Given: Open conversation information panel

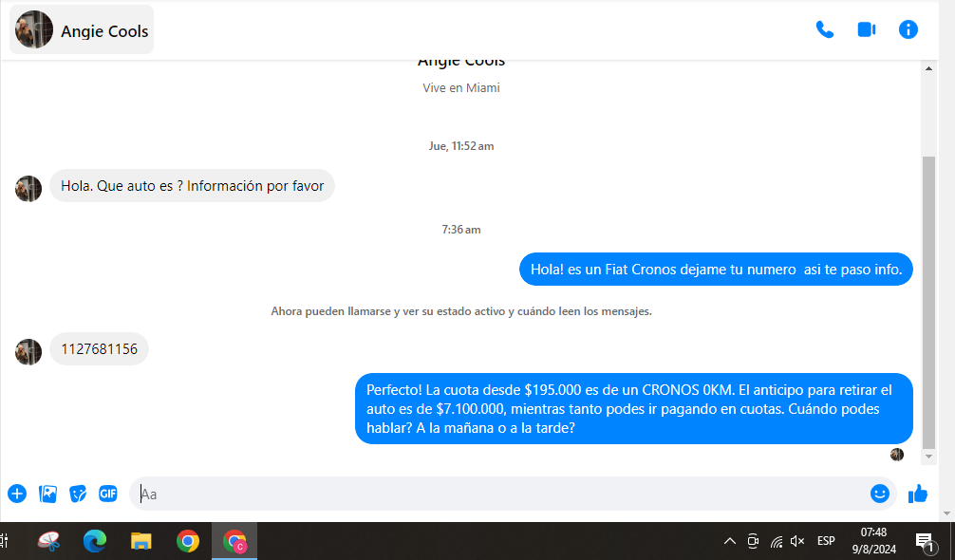Looking at the screenshot, I should [x=908, y=29].
